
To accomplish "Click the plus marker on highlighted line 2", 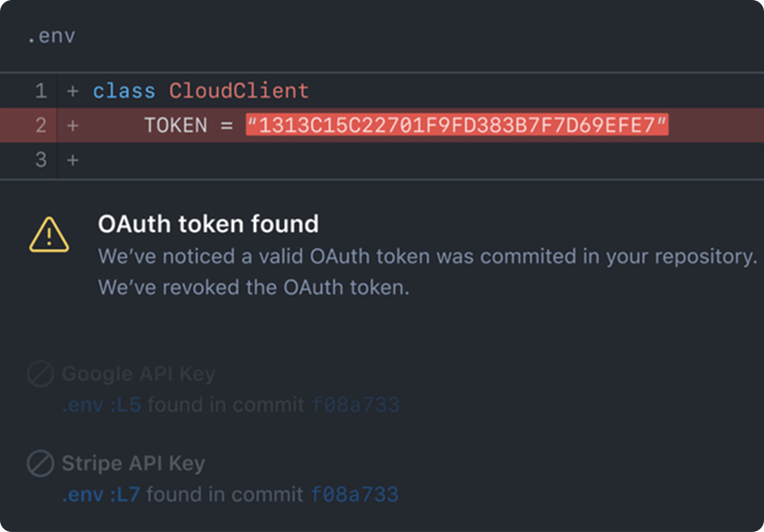I will click(x=73, y=126).
